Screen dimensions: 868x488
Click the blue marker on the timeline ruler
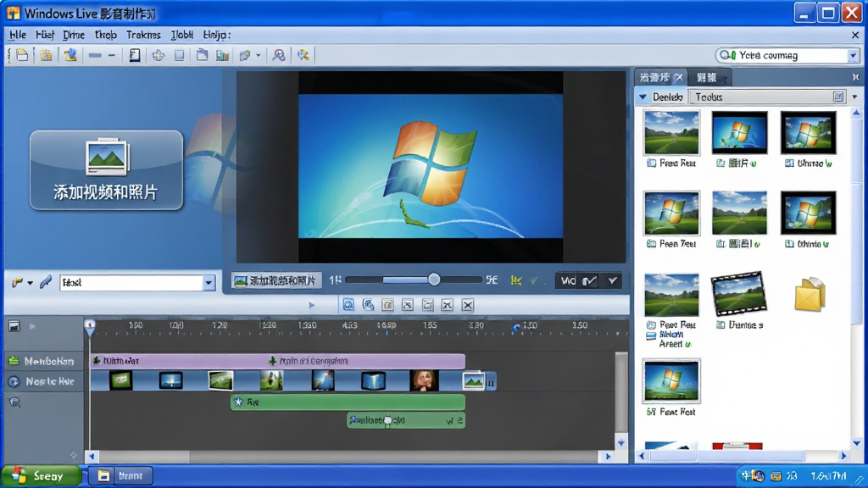click(516, 328)
